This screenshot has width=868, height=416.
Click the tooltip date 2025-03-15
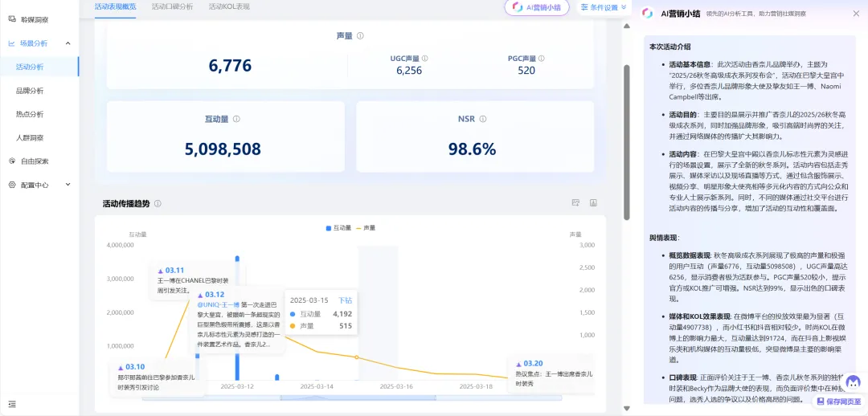coord(309,300)
